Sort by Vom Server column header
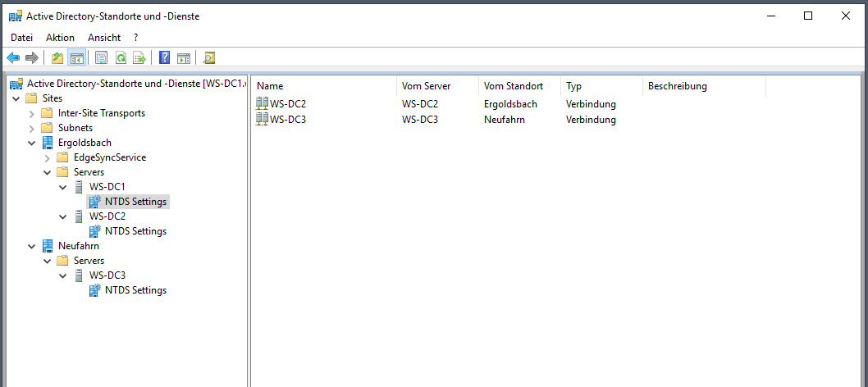 pos(438,86)
